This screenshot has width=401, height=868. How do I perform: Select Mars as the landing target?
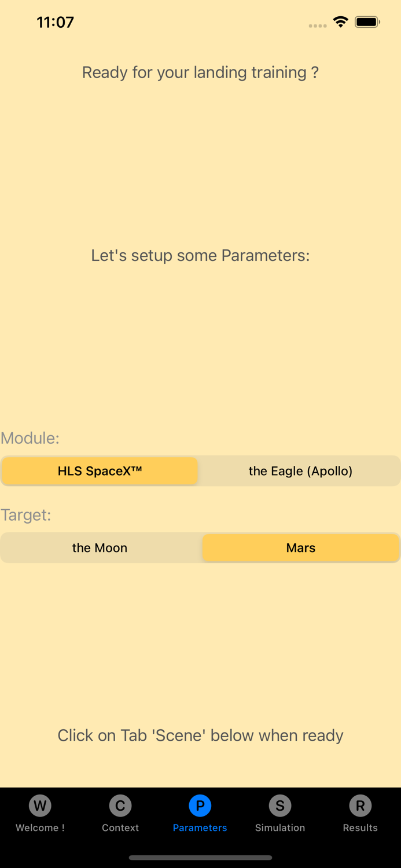click(x=300, y=547)
